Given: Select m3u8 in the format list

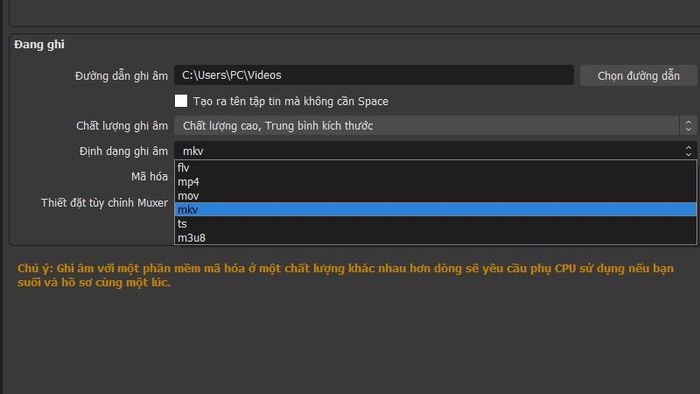Looking at the screenshot, I should coord(435,237).
